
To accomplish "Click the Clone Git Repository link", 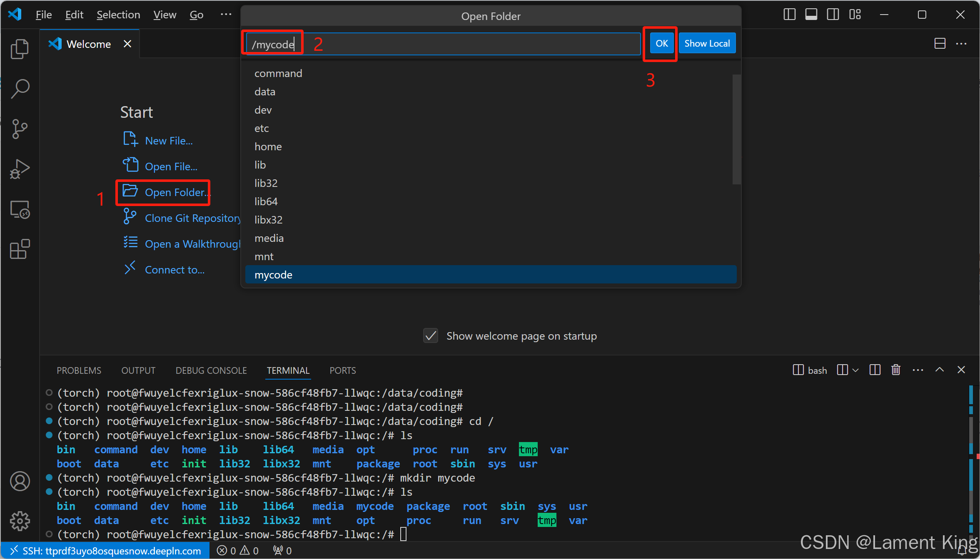I will 192,218.
